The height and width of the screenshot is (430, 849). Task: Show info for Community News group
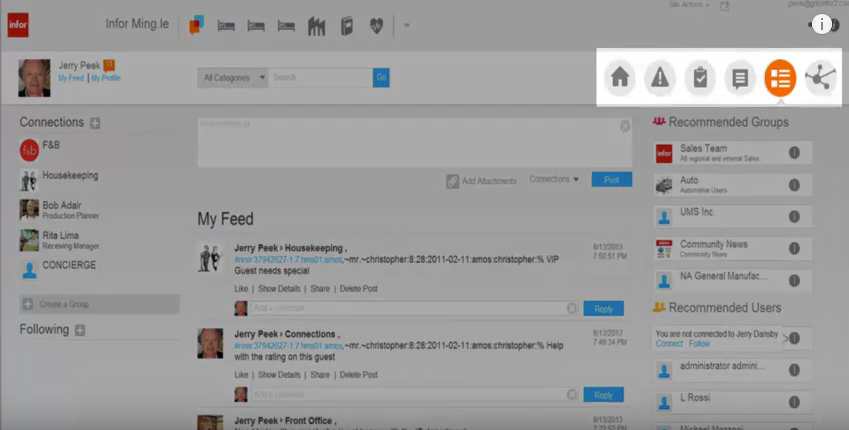pos(794,248)
